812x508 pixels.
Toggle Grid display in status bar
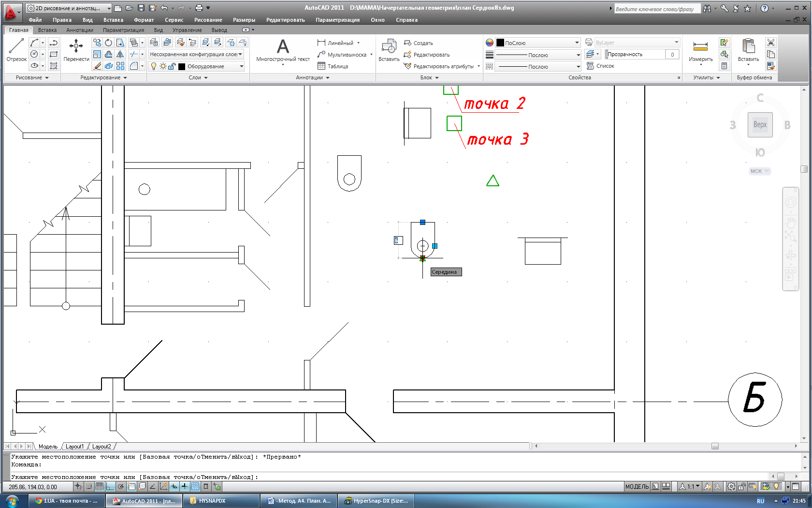click(100, 486)
